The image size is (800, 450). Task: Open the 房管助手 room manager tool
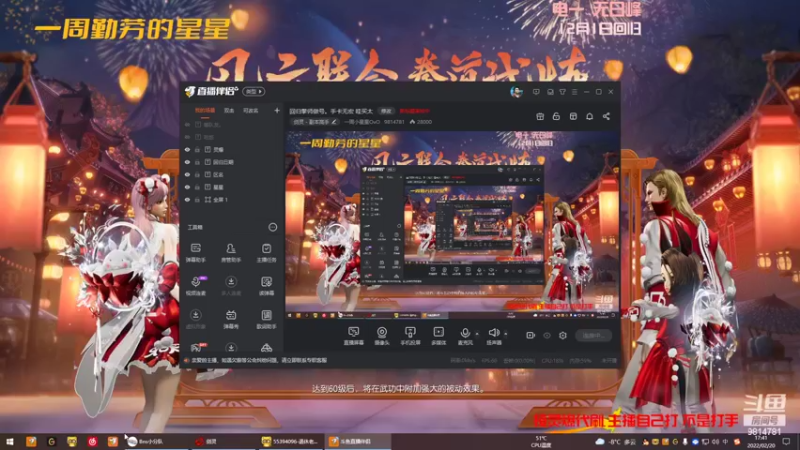tap(231, 253)
